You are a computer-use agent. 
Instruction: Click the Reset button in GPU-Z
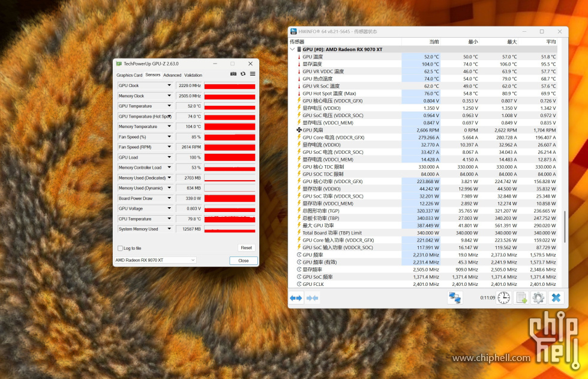(x=247, y=248)
